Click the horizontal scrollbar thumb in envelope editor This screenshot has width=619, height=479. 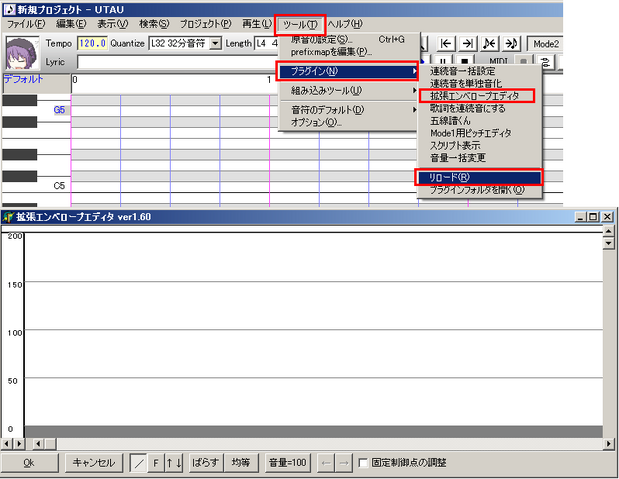[50, 444]
